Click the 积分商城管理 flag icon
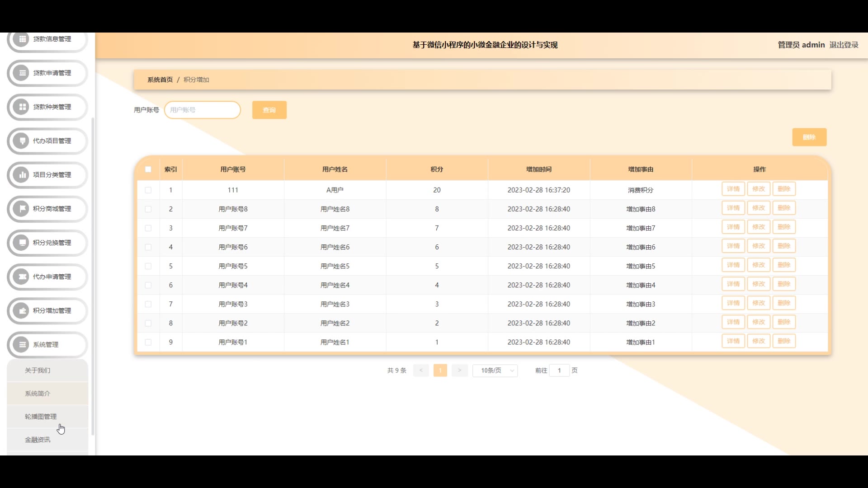Image resolution: width=868 pixels, height=488 pixels. pos(21,209)
